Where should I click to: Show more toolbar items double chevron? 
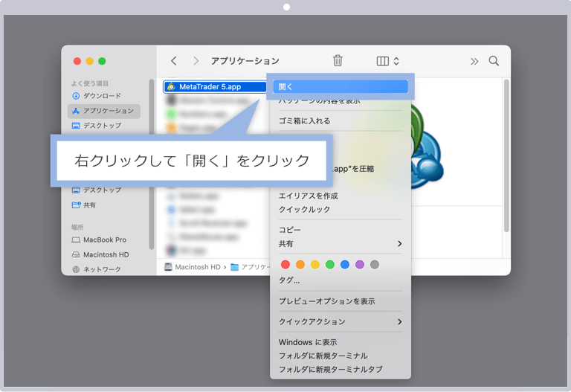(474, 61)
